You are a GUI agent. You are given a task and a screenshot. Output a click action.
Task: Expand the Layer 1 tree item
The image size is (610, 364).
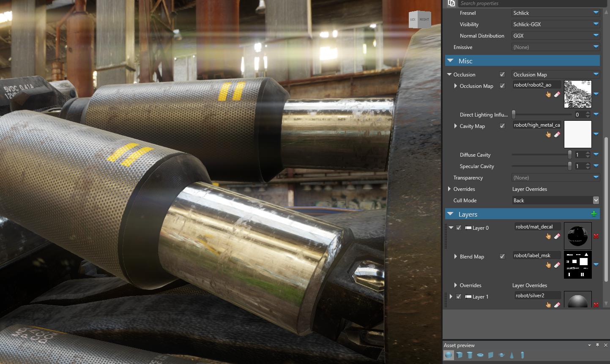(x=451, y=296)
